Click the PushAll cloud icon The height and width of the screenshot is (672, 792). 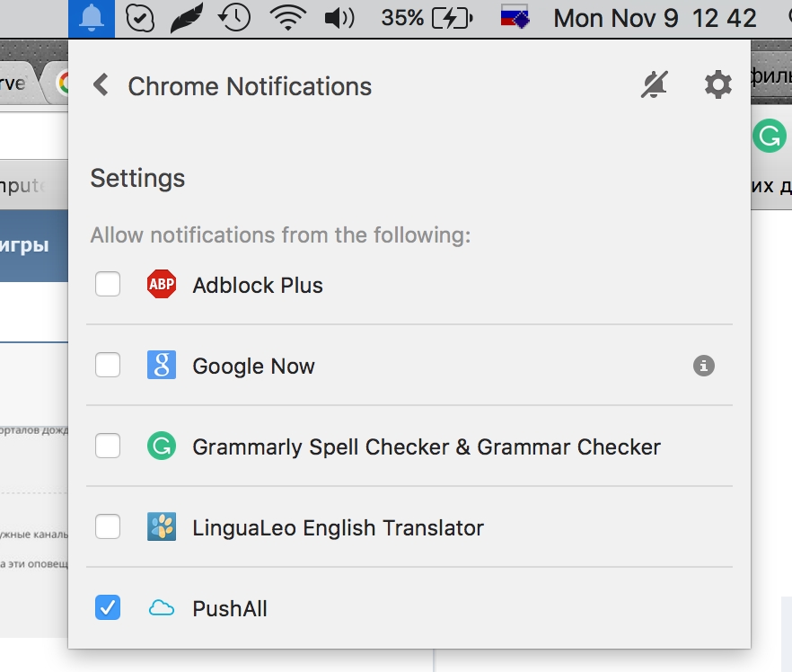click(x=162, y=608)
